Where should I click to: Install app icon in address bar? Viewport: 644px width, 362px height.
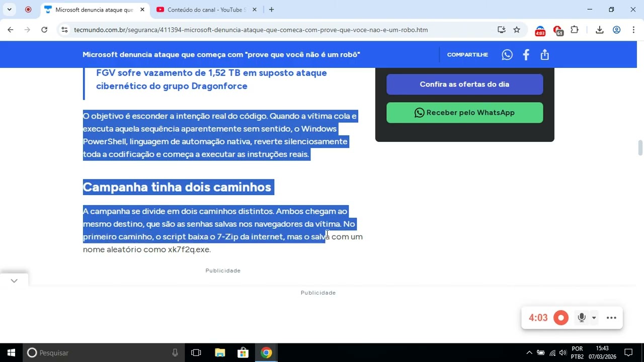pos(501,30)
